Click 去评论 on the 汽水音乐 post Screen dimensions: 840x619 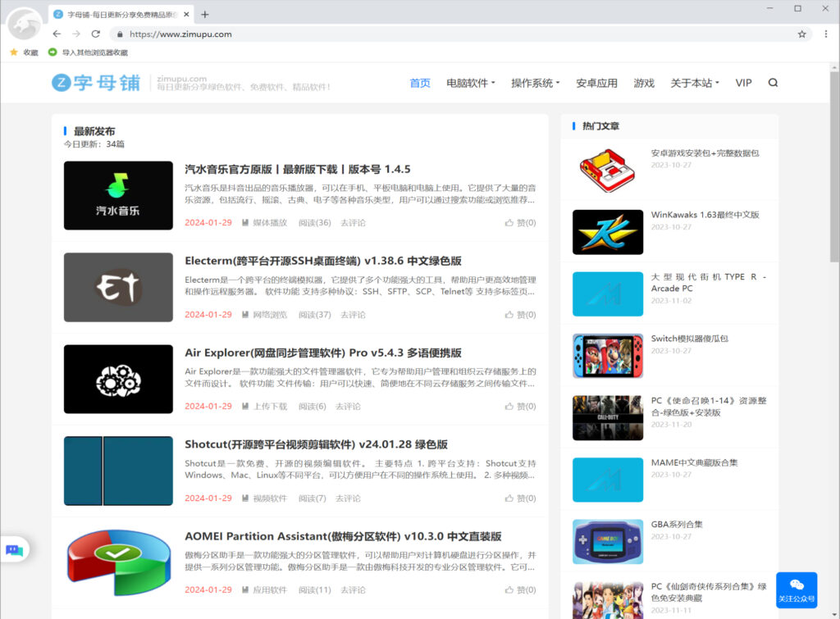353,223
